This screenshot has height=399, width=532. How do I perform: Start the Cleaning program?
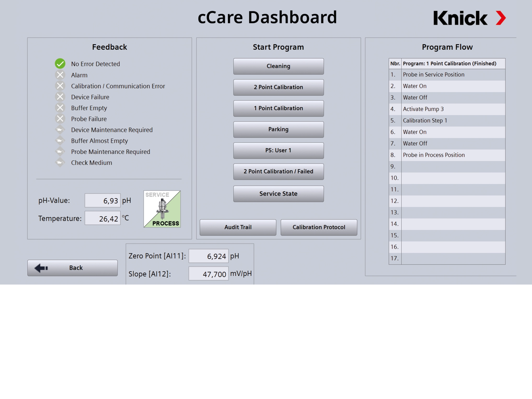(278, 66)
